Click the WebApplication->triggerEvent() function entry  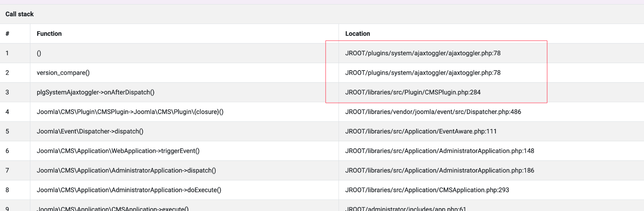pos(118,151)
